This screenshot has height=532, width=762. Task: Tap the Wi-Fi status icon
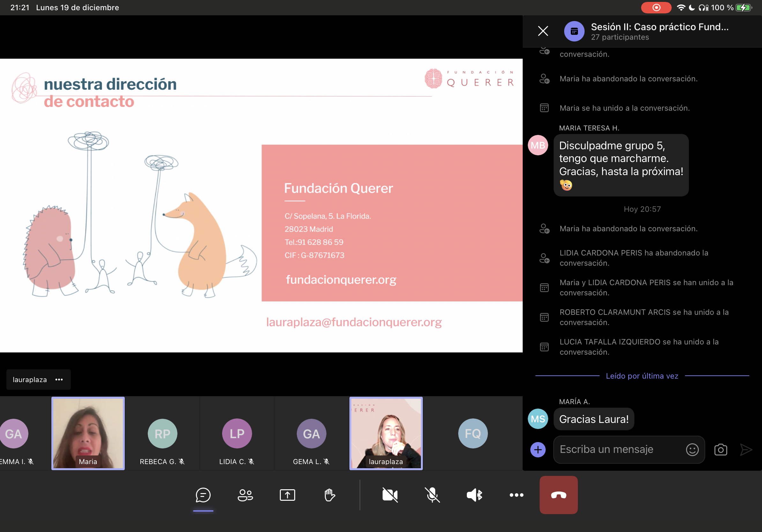pyautogui.click(x=681, y=8)
